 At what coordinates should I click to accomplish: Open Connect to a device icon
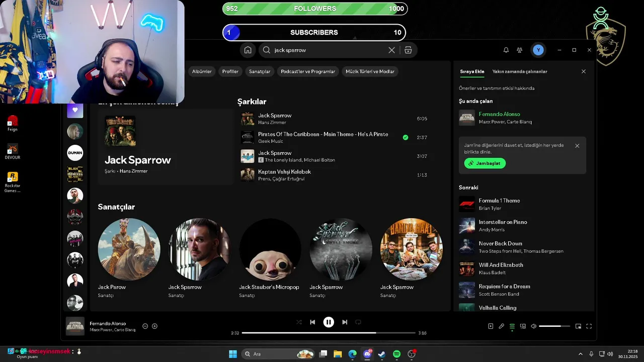pyautogui.click(x=523, y=326)
